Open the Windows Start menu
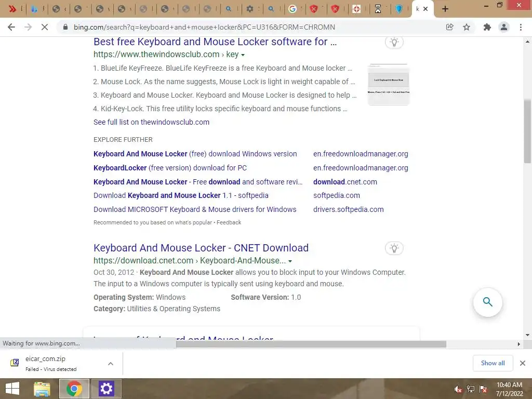Image resolution: width=532 pixels, height=399 pixels. [12, 389]
